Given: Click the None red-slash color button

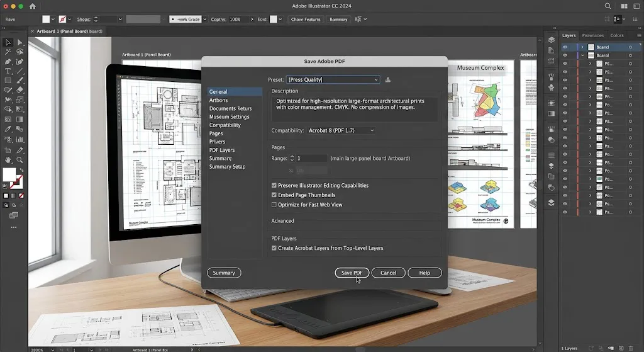Looking at the screenshot, I should tap(21, 196).
